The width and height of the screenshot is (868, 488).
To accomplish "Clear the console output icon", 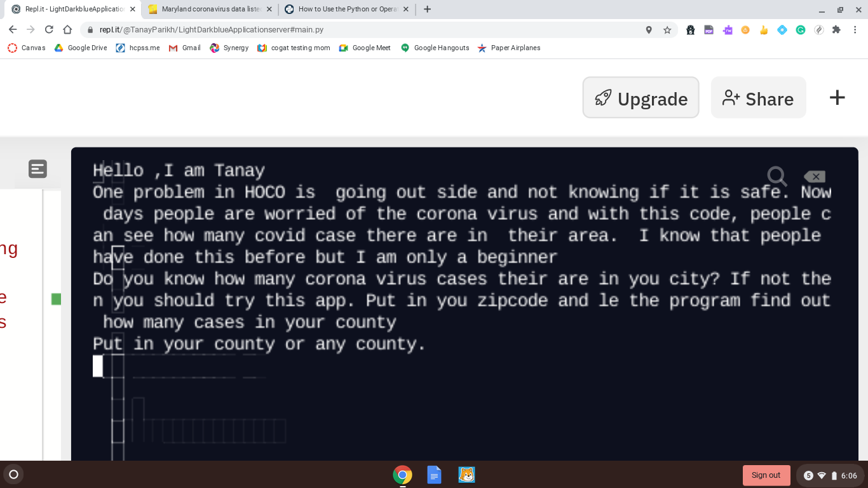I will (x=815, y=177).
